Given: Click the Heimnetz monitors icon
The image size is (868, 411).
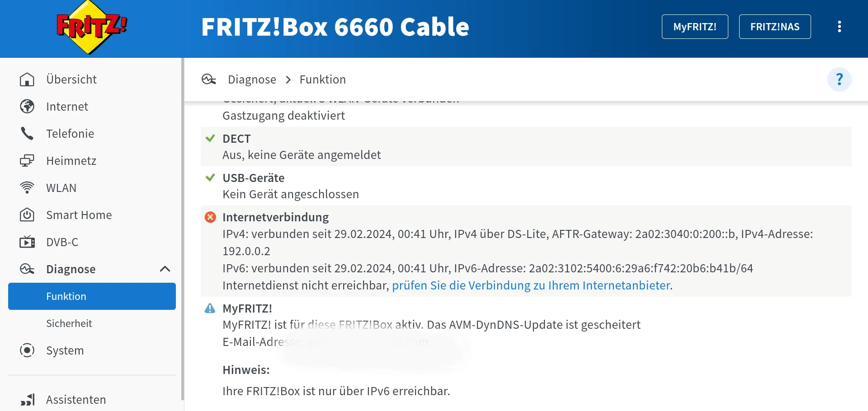Looking at the screenshot, I should pos(27,161).
